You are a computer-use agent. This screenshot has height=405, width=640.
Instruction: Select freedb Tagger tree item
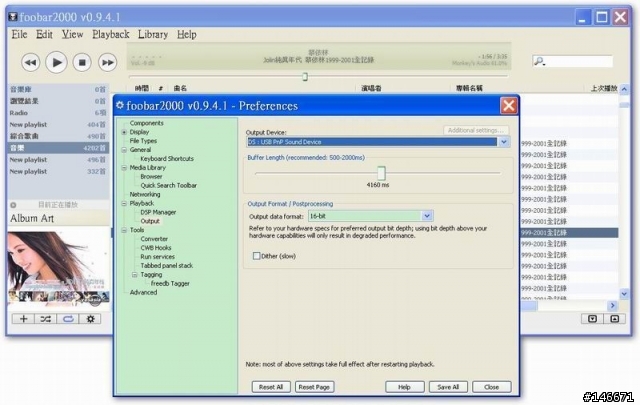(170, 284)
